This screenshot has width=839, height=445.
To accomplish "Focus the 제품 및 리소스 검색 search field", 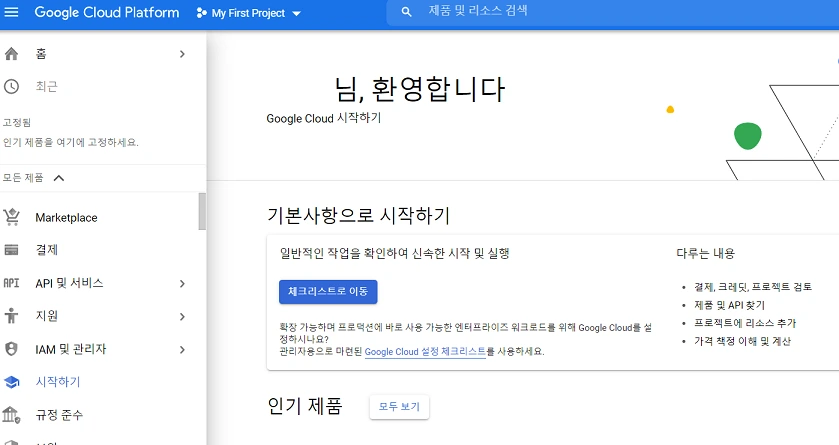I will pos(613,12).
